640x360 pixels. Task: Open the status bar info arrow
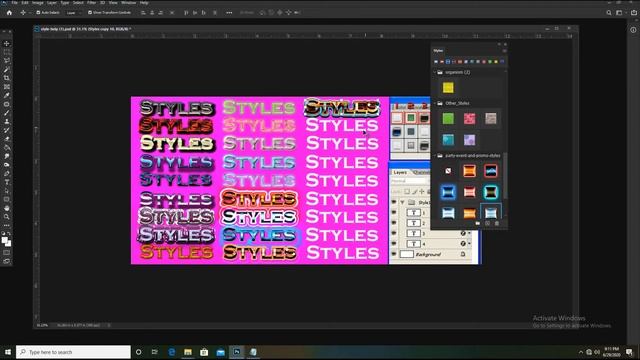pyautogui.click(x=109, y=325)
